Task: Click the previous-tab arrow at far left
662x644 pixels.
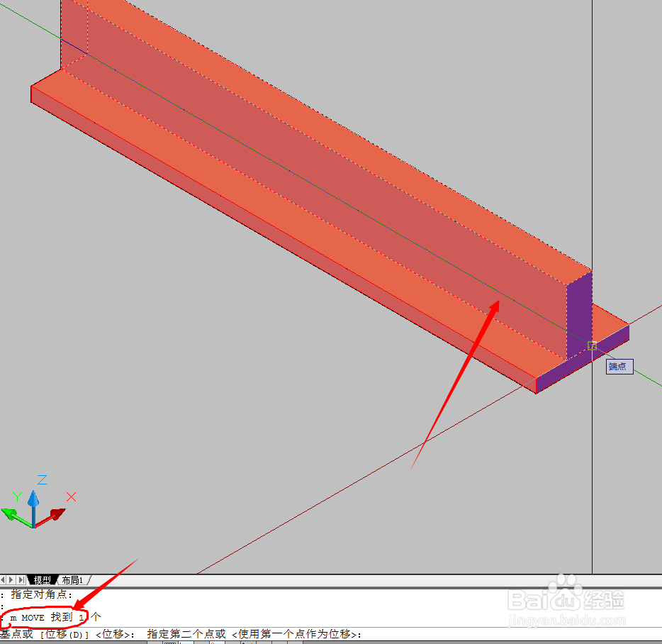Action: pos(4,579)
